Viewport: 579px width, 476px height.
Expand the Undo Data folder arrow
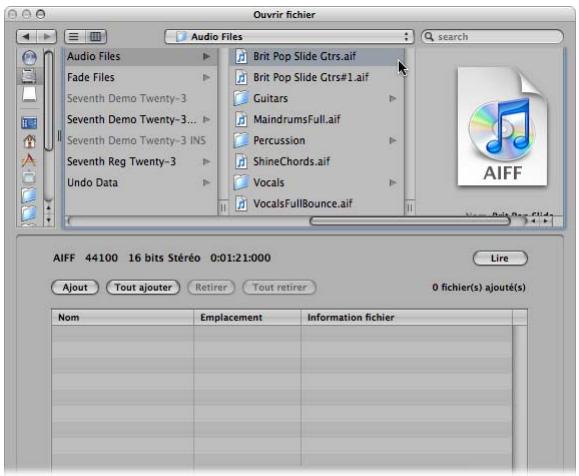tap(206, 182)
